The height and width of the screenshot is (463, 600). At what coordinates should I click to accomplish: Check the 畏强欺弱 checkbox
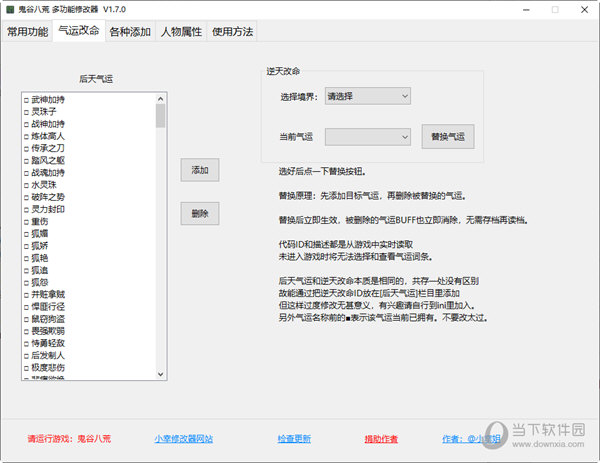point(26,332)
